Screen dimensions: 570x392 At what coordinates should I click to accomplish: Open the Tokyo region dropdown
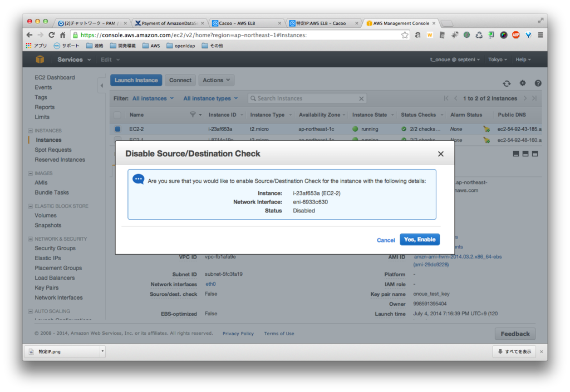pyautogui.click(x=497, y=59)
